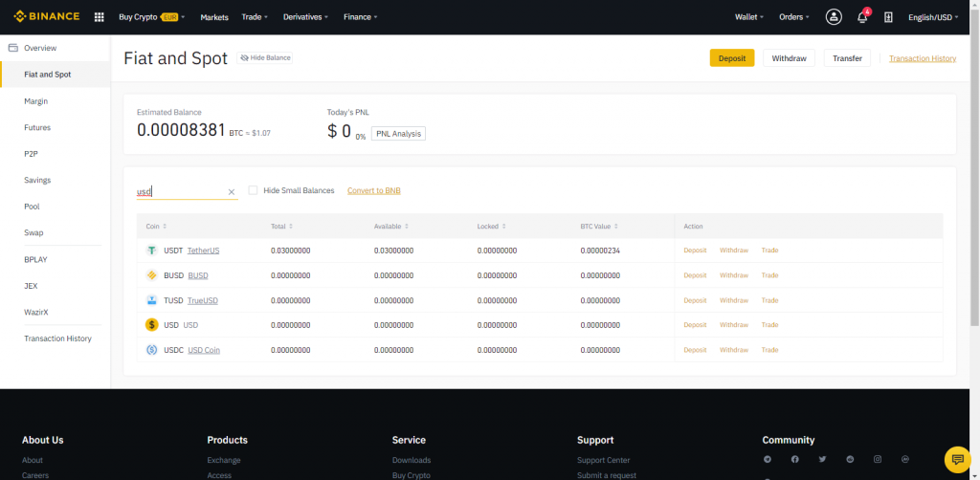This screenshot has height=480, width=980.
Task: Click the Overview wallet card icon
Action: coord(13,48)
